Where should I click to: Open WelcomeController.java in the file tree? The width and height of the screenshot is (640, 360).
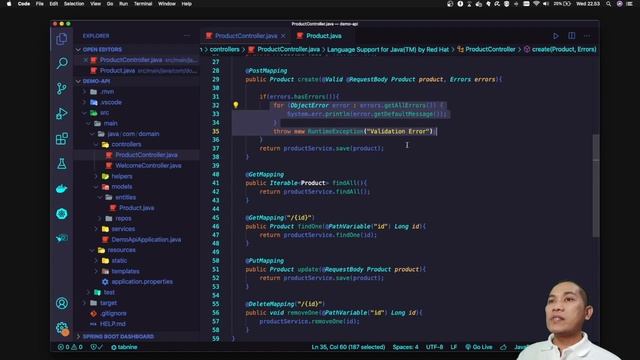pyautogui.click(x=148, y=166)
